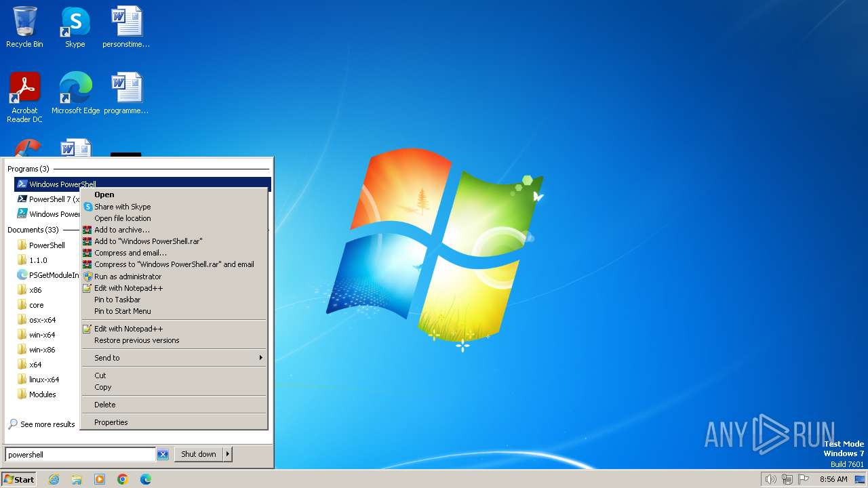Select Pin to Start Menu
Viewport: 868px width, 488px height.
(174, 311)
